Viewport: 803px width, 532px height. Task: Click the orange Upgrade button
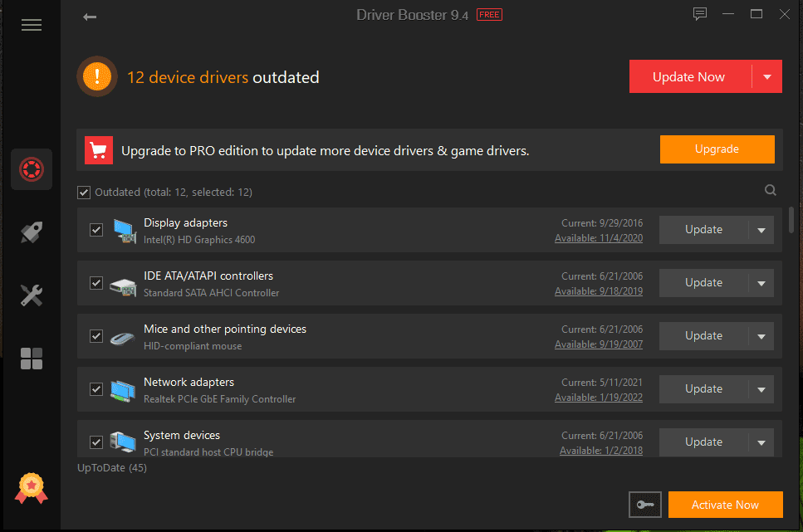point(717,149)
